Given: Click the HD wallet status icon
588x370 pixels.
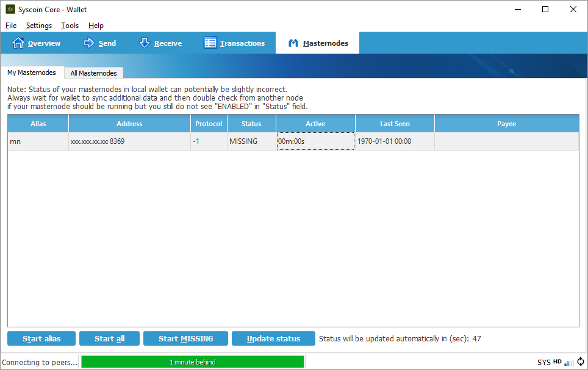Looking at the screenshot, I should [x=558, y=361].
